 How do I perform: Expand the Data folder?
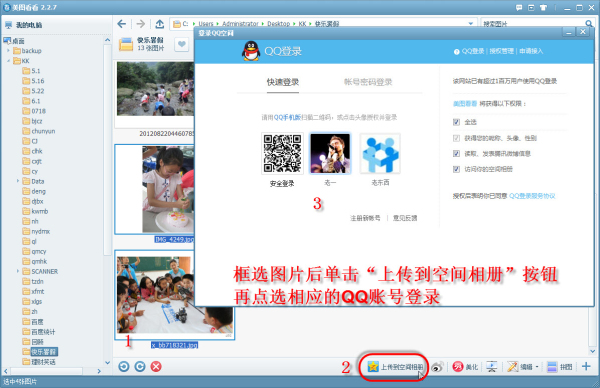pos(18,181)
